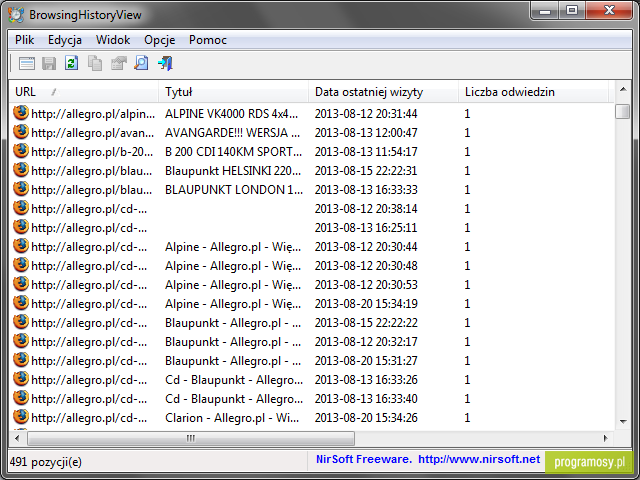
Task: Select the AVANGARDE!!! WERSJA ... title cell
Action: click(232, 133)
